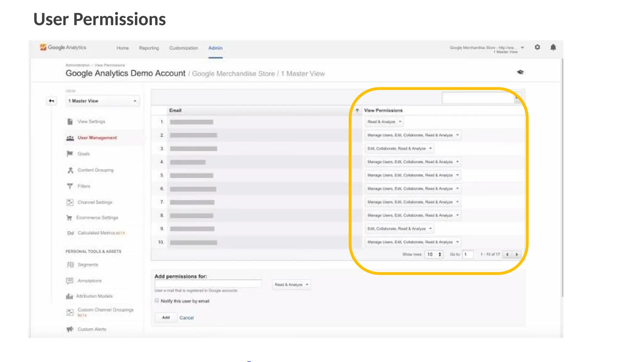Viewport: 644px width, 362px height.
Task: Click the View Permissions column header
Action: (x=383, y=110)
